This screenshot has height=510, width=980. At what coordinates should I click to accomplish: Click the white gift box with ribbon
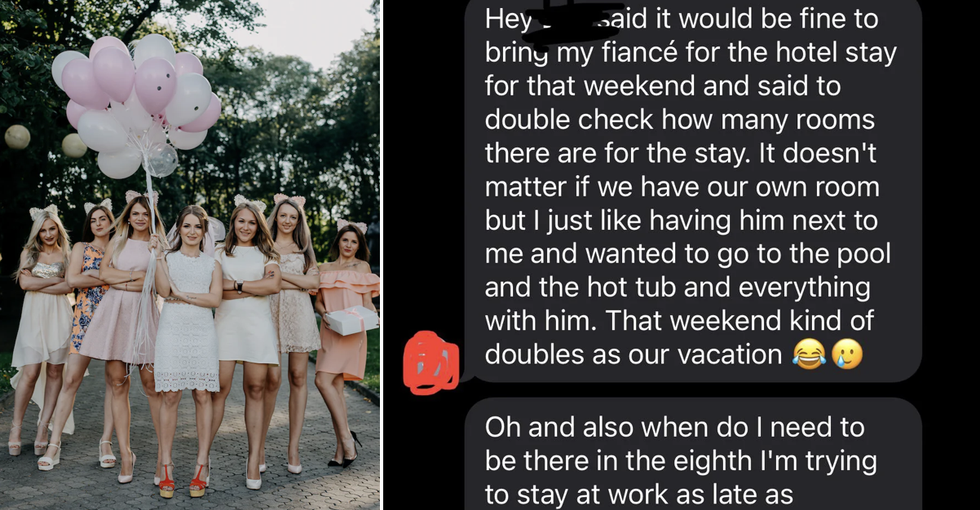click(x=351, y=320)
